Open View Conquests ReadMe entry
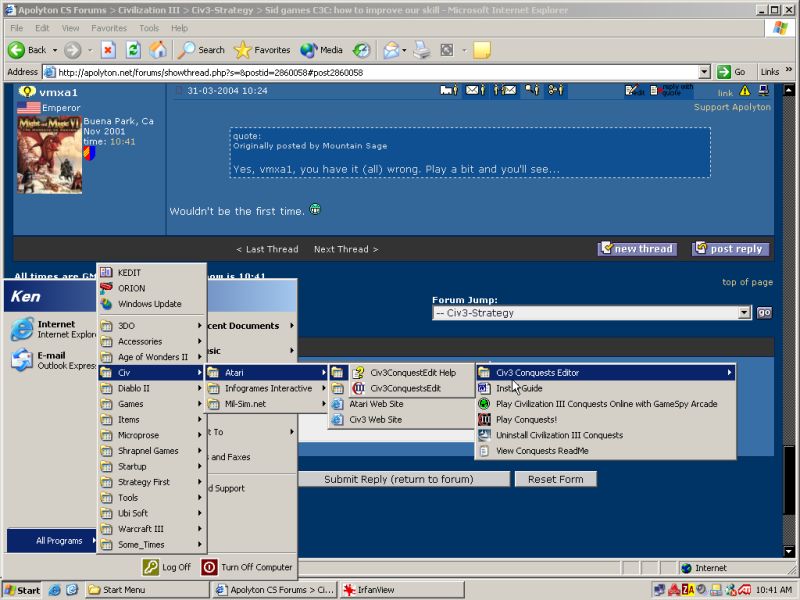The height and width of the screenshot is (600, 800). (606, 451)
